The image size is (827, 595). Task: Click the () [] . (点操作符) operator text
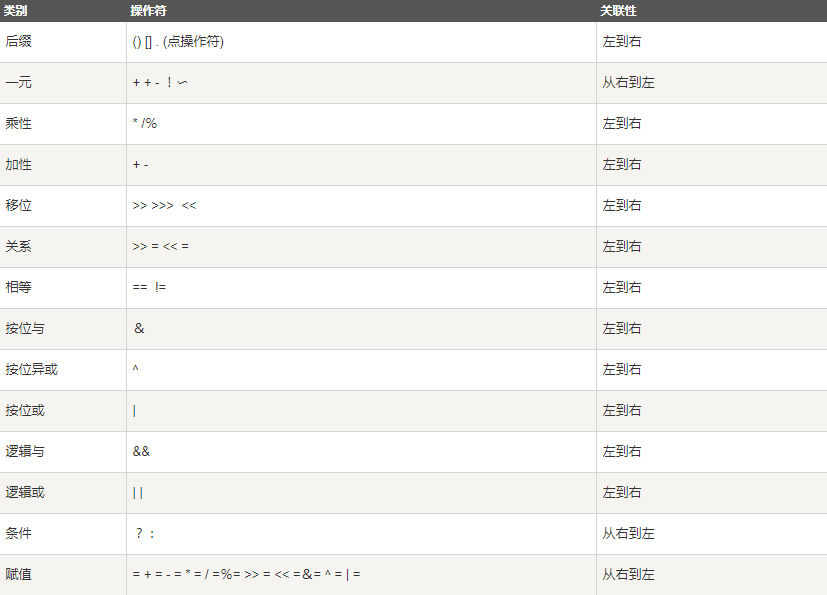click(x=178, y=42)
